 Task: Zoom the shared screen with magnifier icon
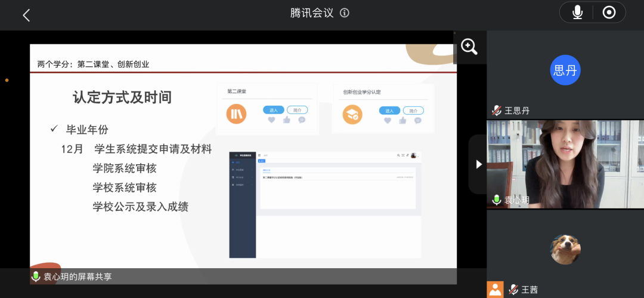tap(469, 47)
